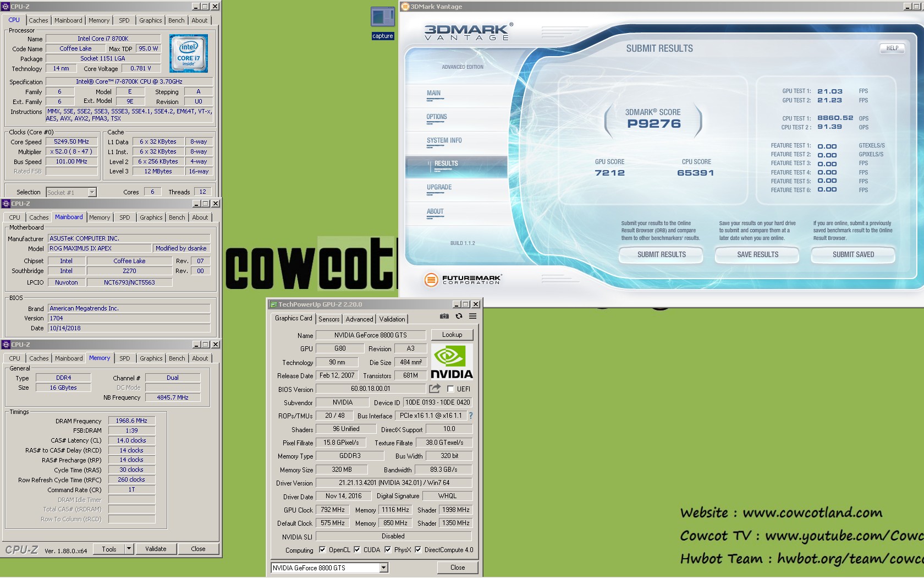924x578 pixels.
Task: Toggle the DirectCompute 4.0 checkbox
Action: point(418,549)
